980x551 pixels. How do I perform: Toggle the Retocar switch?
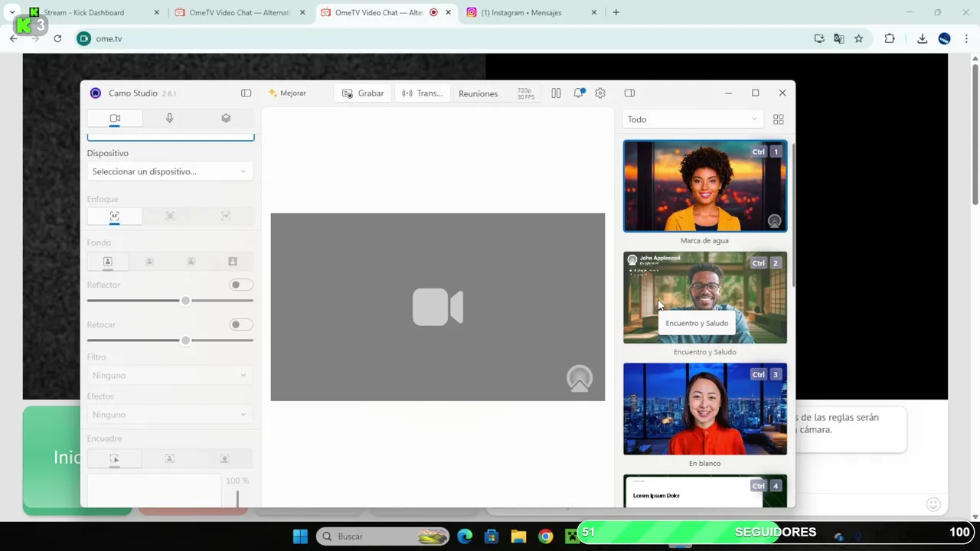click(240, 324)
